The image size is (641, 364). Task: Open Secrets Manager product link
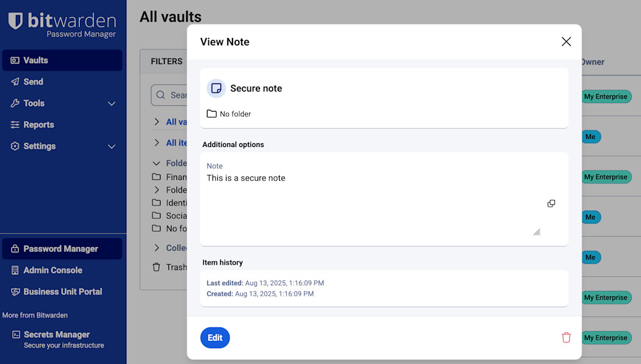click(56, 335)
